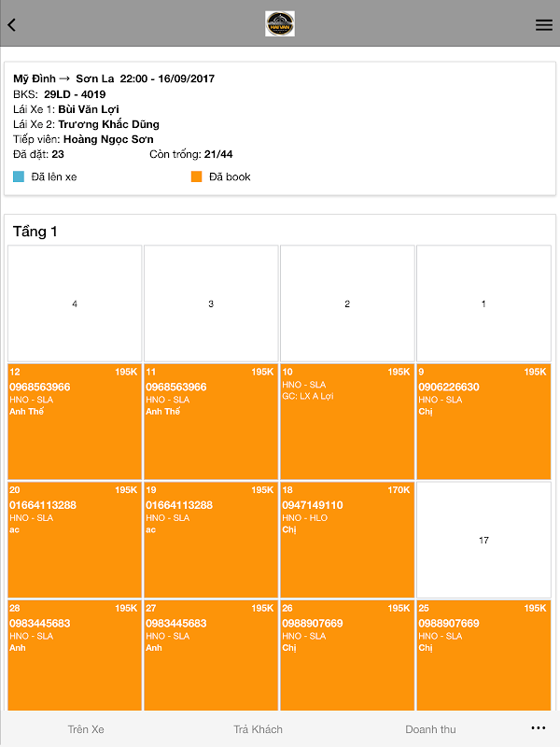The width and height of the screenshot is (560, 747).
Task: Select empty seat 4
Action: pos(75,303)
